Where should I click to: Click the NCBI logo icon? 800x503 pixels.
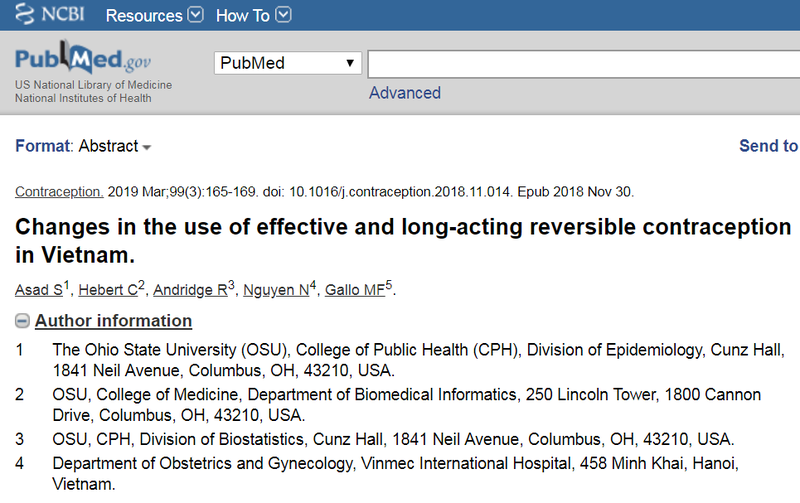click(24, 14)
